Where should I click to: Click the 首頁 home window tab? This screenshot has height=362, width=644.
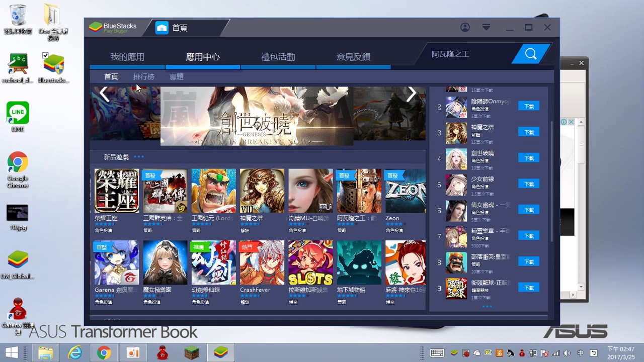tap(186, 28)
